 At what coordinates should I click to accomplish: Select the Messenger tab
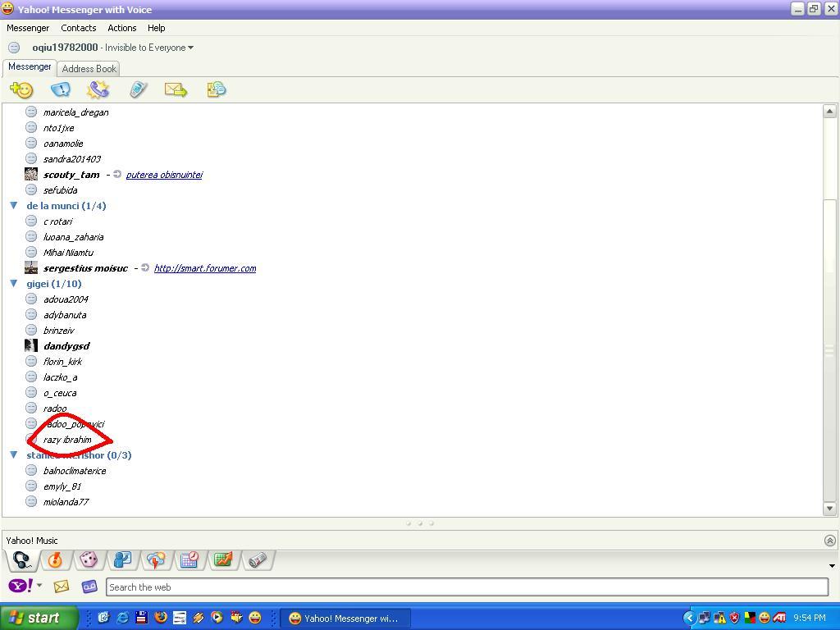[30, 66]
